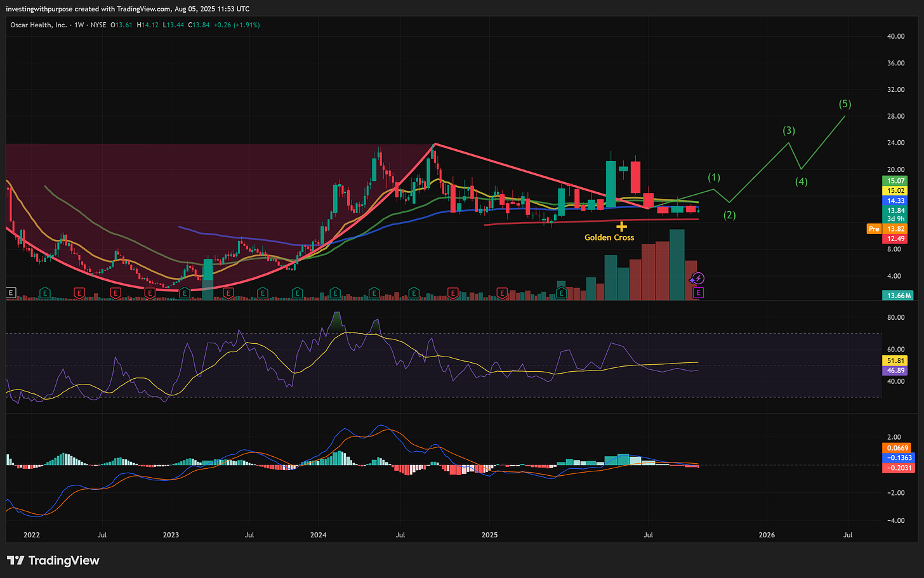Screen dimensions: 924x578
Task: Click red earnings marker just after 2025
Action: (502, 292)
